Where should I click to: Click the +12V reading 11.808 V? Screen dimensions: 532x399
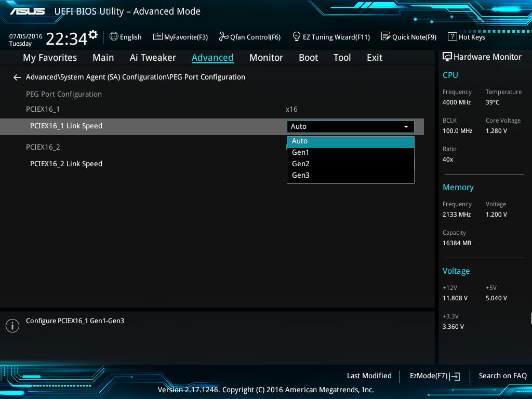click(x=455, y=298)
